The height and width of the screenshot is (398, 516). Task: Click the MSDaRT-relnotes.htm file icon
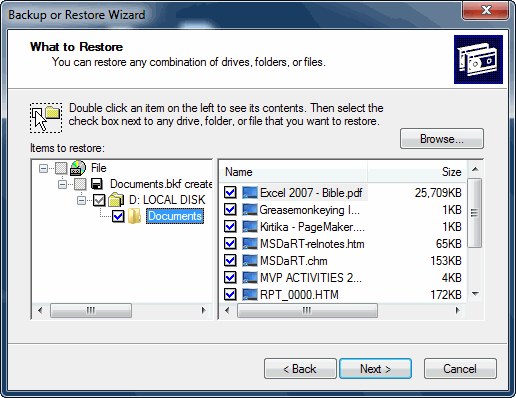coord(250,244)
